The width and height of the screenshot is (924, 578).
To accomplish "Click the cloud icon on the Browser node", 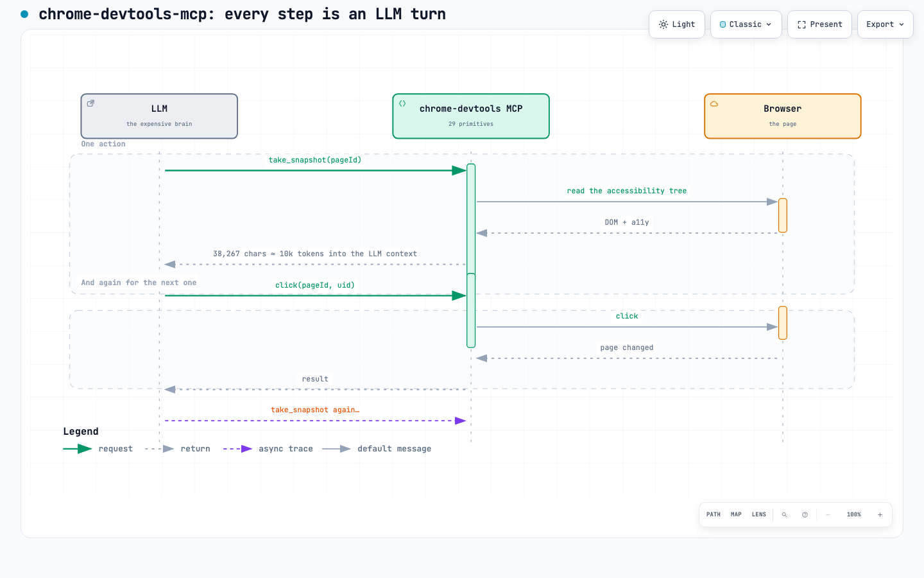I will tap(714, 103).
